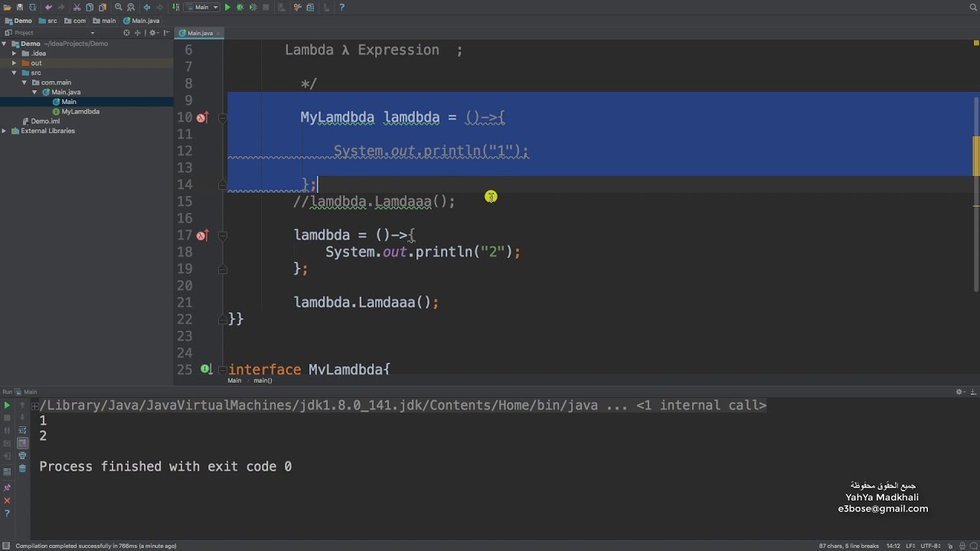Collapse the Main.java file node

click(34, 92)
